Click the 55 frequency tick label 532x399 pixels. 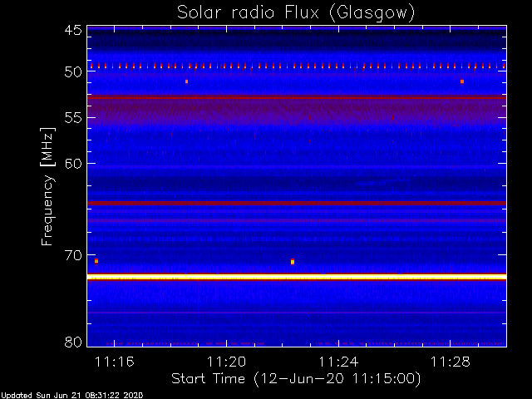(x=73, y=118)
